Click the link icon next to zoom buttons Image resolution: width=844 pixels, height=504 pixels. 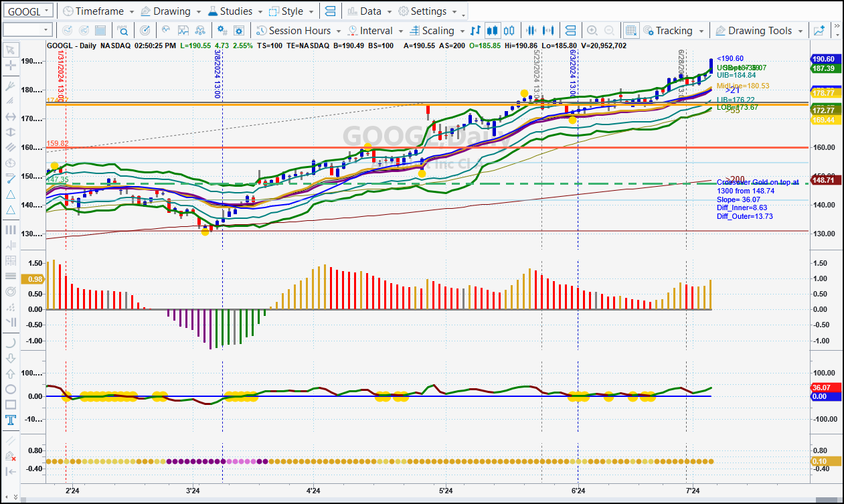pos(570,31)
